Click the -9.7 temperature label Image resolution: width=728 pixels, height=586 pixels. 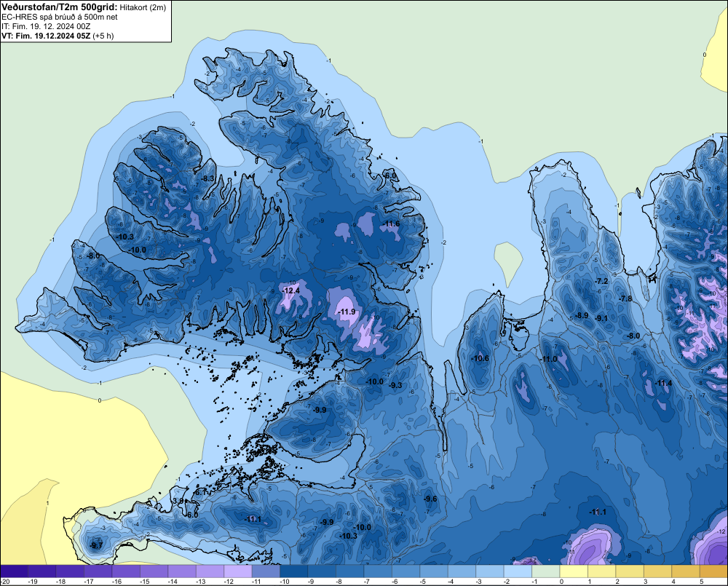(96, 545)
